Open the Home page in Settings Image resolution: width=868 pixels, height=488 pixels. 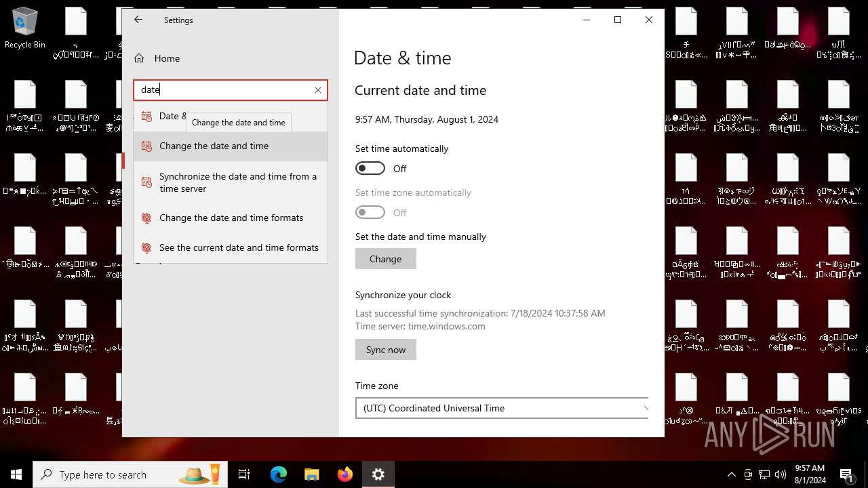(167, 58)
